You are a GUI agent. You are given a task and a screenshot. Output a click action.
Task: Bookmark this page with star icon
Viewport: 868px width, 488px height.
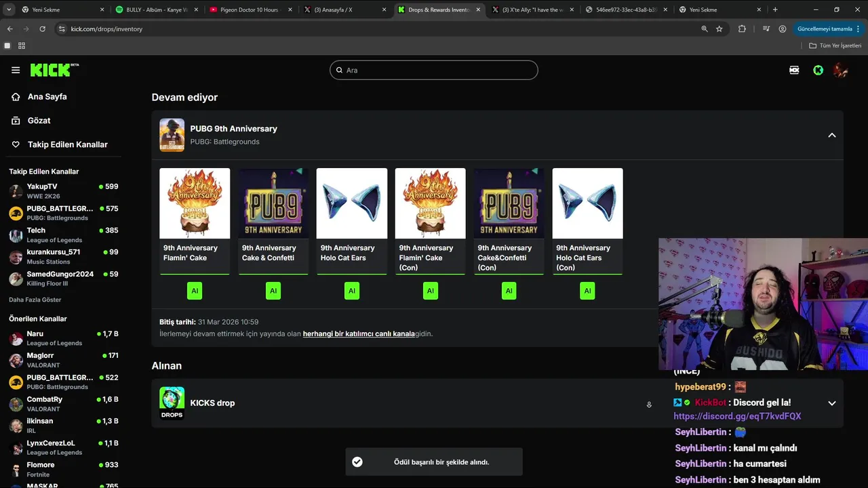(719, 29)
